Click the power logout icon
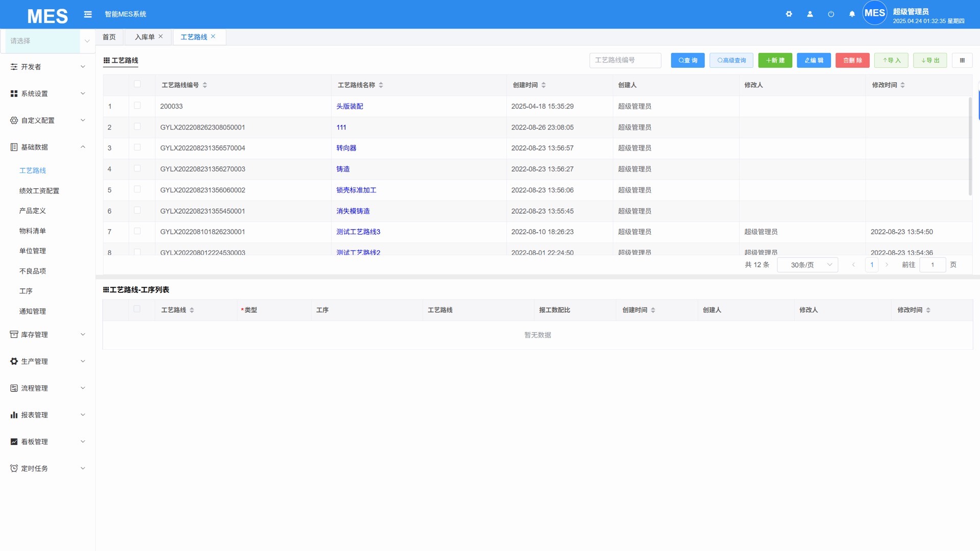 click(830, 14)
